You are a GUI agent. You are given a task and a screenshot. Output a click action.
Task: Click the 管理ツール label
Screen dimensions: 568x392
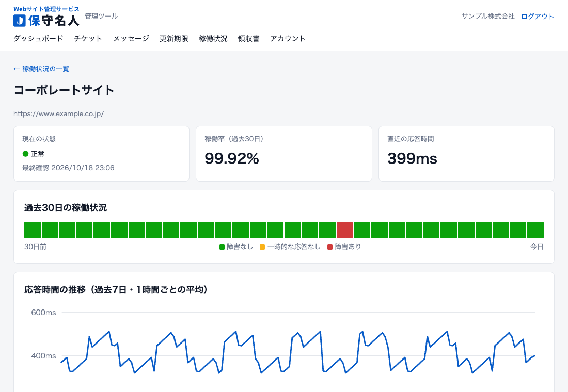(101, 16)
